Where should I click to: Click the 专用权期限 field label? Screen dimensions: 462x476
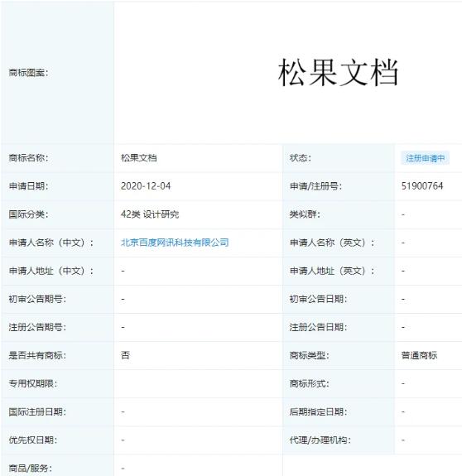click(33, 384)
